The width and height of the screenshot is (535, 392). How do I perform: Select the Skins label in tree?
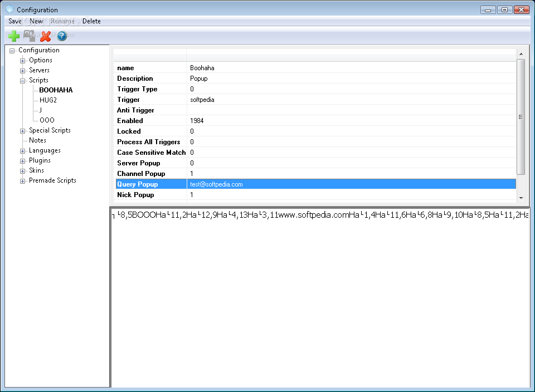point(37,170)
